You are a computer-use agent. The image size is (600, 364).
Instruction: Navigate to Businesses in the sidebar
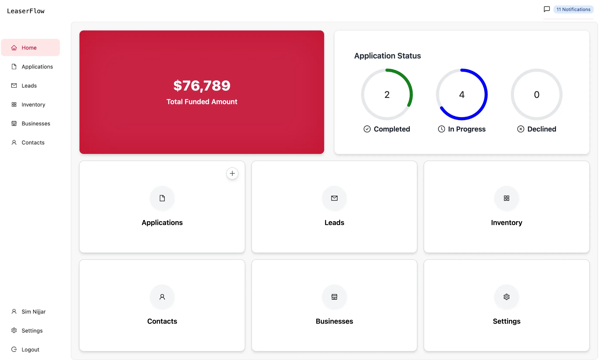pos(36,123)
